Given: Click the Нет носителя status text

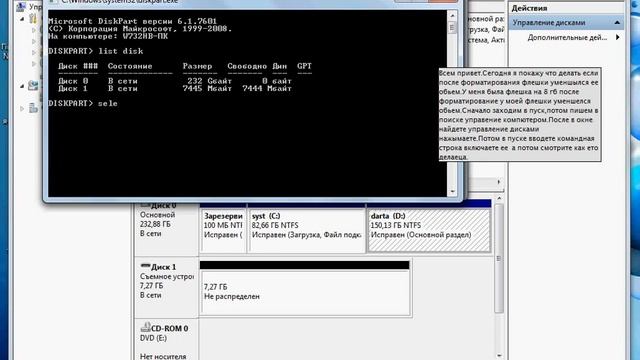Looking at the screenshot, I should click(163, 356).
